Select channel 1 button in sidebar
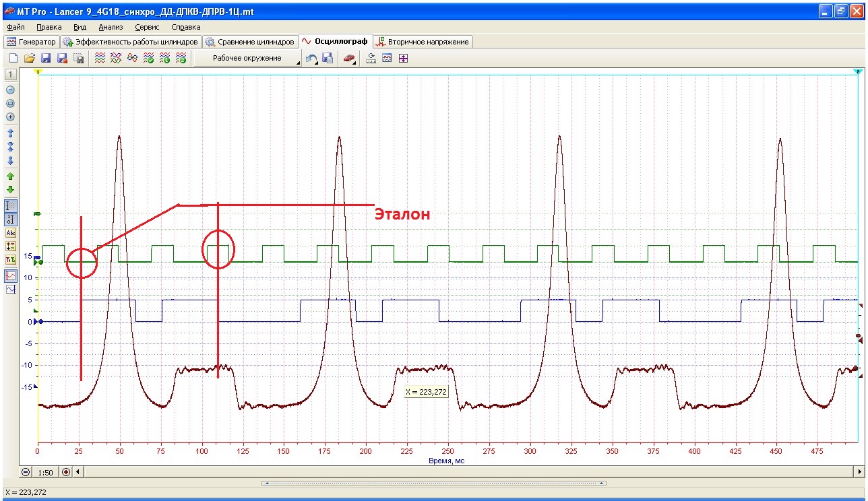Image resolution: width=868 pixels, height=501 pixels. 10,75
